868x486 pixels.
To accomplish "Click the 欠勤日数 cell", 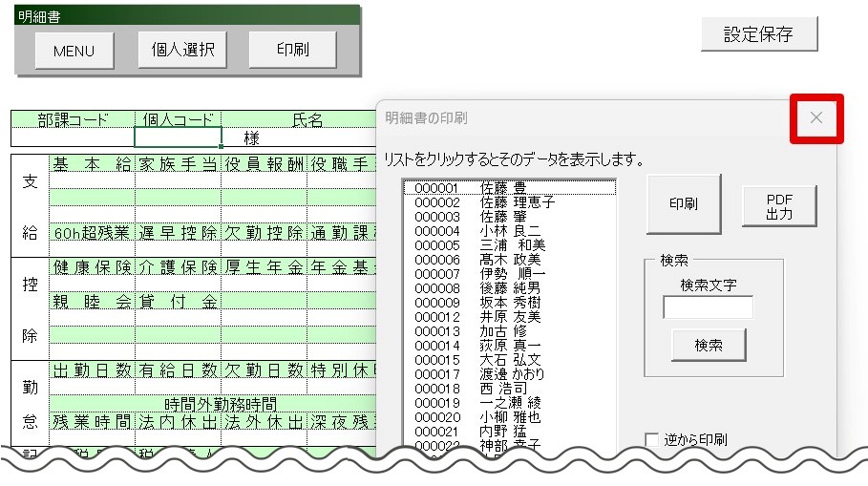I will click(265, 370).
